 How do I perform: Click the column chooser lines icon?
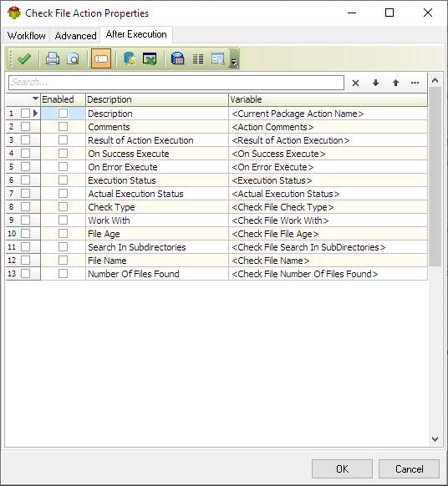198,58
